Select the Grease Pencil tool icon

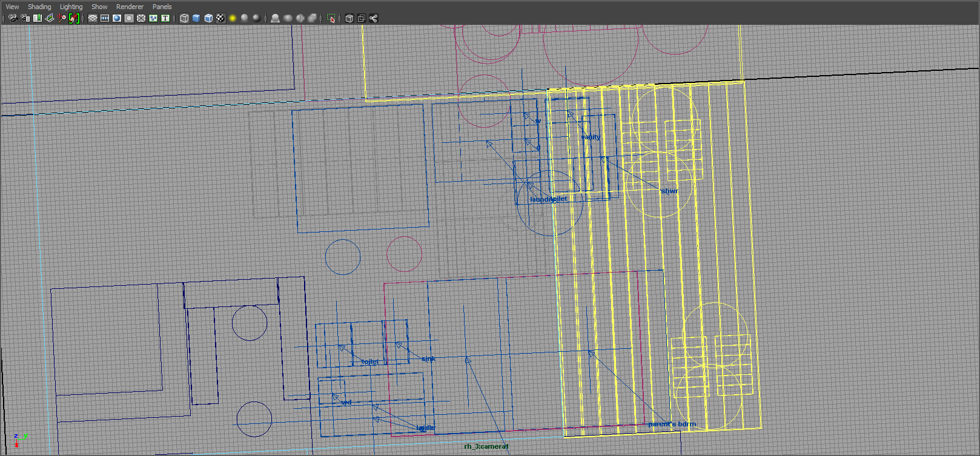(x=74, y=18)
